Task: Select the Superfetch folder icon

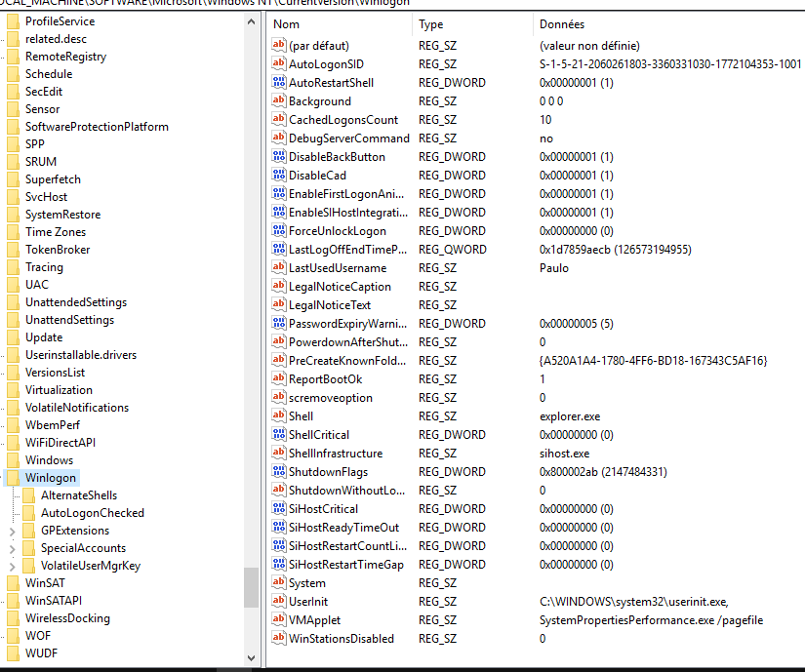Action: point(14,179)
